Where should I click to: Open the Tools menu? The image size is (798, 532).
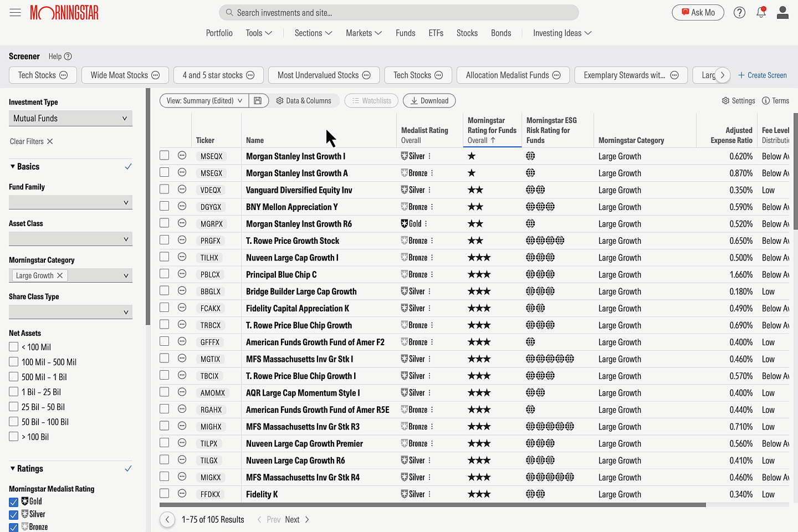(x=259, y=33)
